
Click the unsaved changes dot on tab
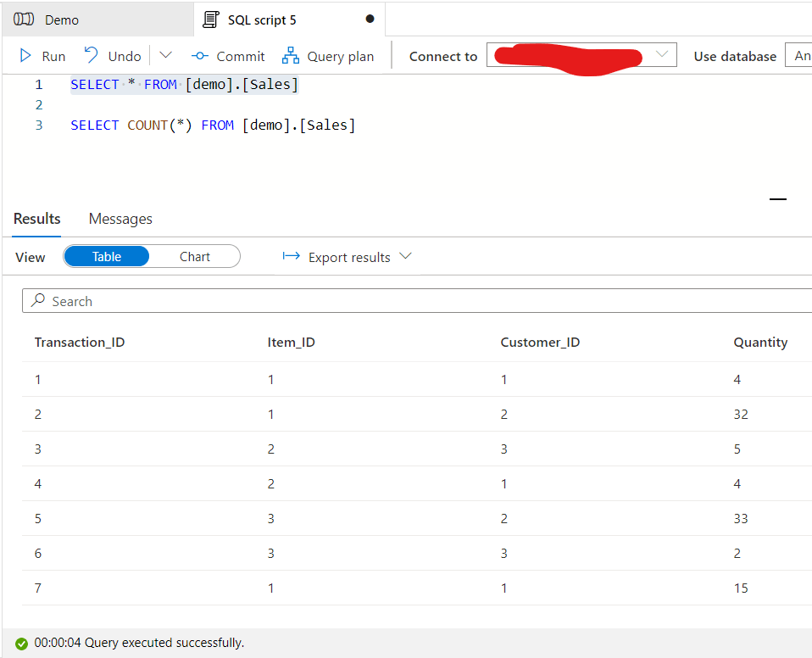[x=370, y=20]
